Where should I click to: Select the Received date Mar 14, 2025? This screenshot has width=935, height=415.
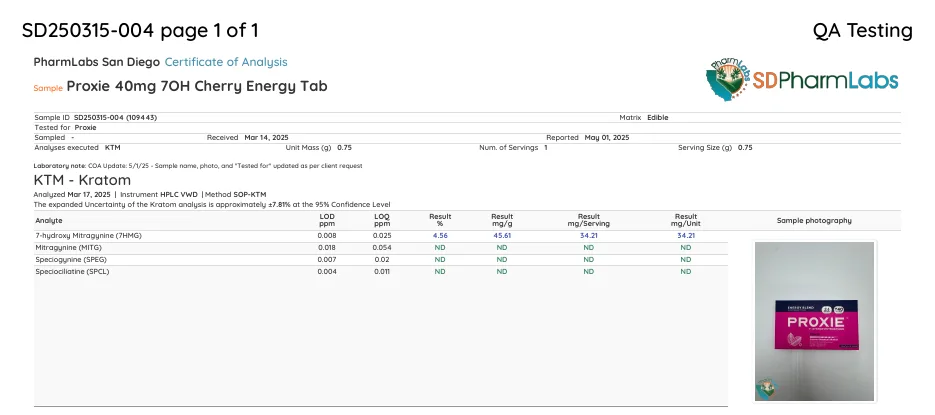[266, 137]
